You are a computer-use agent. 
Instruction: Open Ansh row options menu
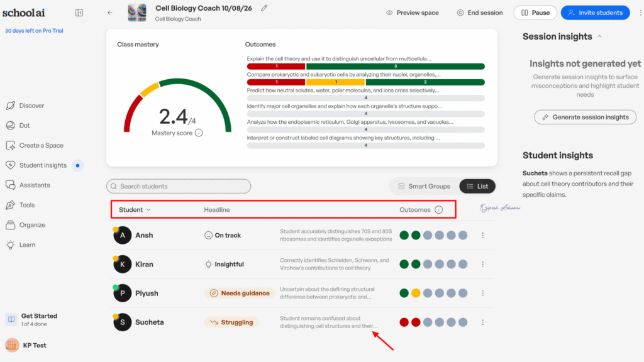click(482, 235)
